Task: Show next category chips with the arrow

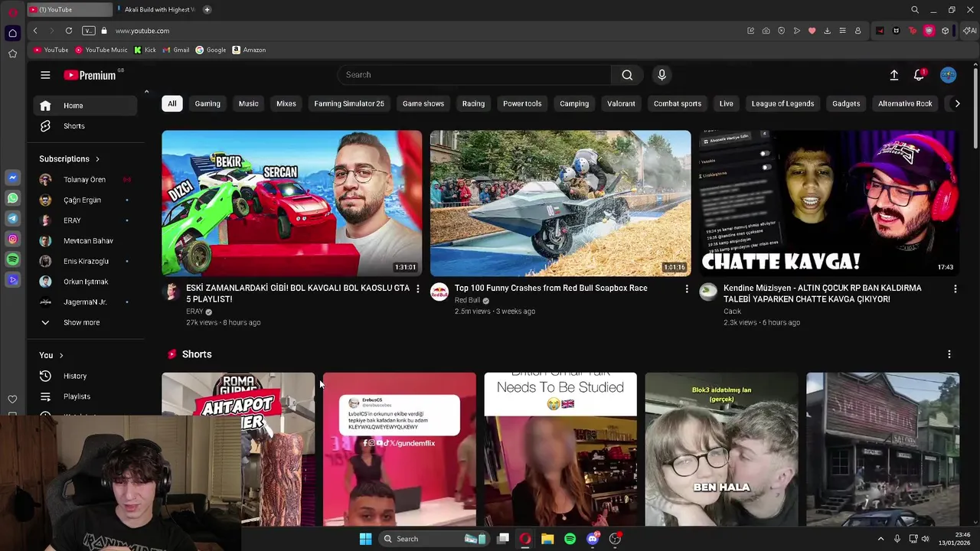Action: (956, 103)
